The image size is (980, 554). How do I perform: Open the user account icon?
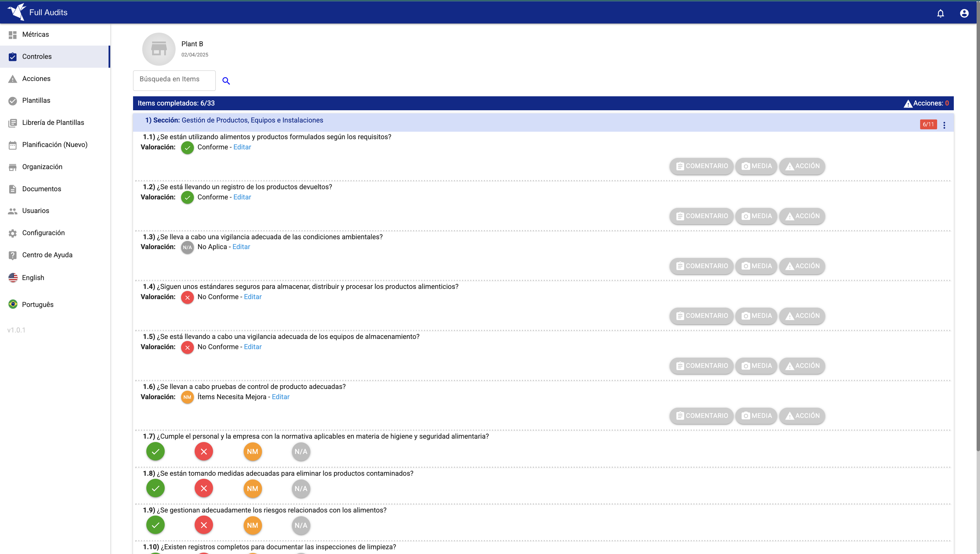point(964,14)
